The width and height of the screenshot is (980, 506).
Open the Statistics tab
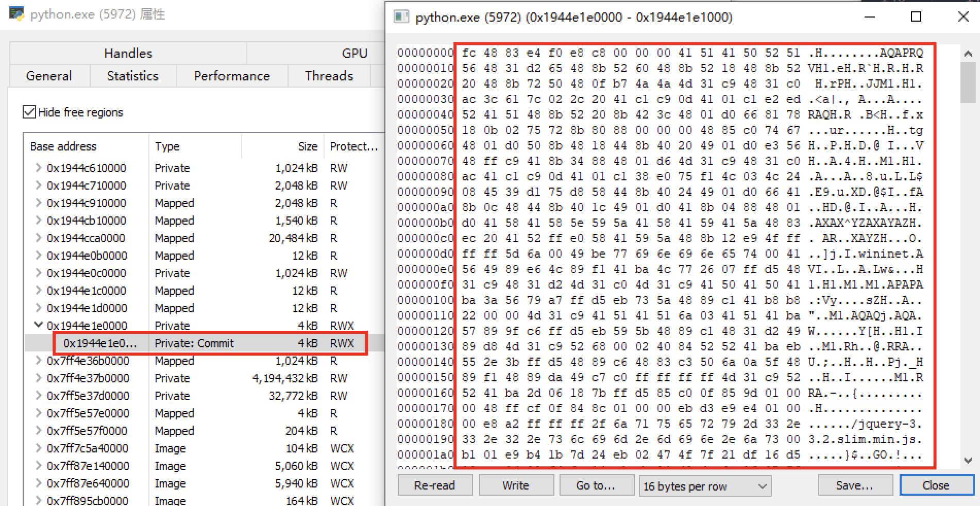pyautogui.click(x=132, y=76)
